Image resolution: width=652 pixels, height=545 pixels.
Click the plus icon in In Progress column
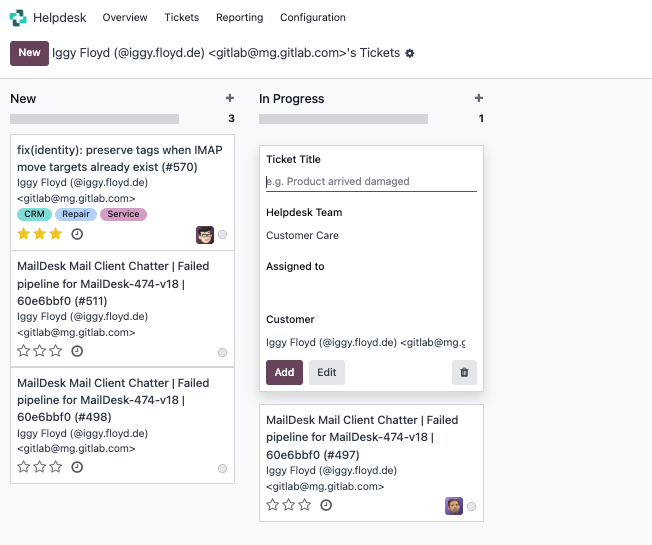pos(479,98)
